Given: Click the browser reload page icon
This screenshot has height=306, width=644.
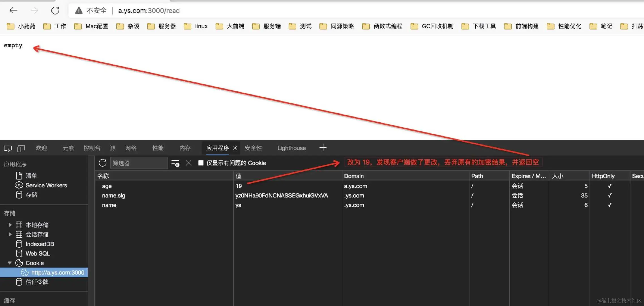Looking at the screenshot, I should [x=55, y=11].
